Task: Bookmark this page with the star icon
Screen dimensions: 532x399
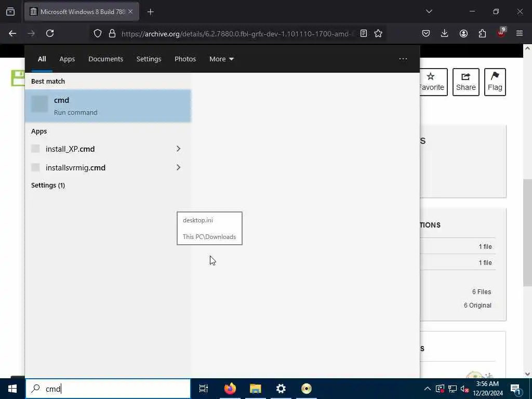Action: click(378, 33)
